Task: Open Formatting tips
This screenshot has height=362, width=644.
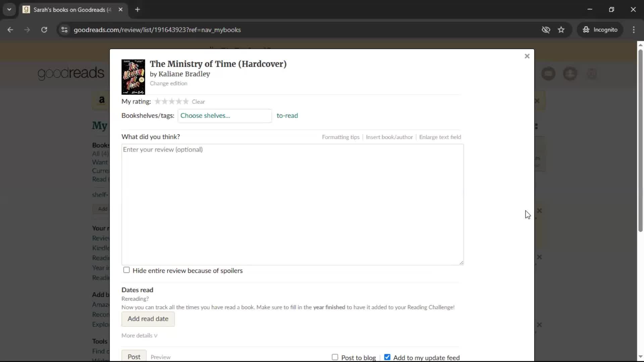Action: [340, 137]
